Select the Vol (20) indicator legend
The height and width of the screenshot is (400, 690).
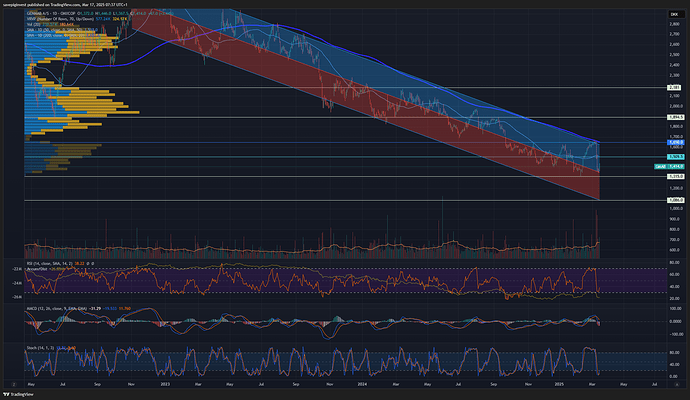tap(33, 25)
